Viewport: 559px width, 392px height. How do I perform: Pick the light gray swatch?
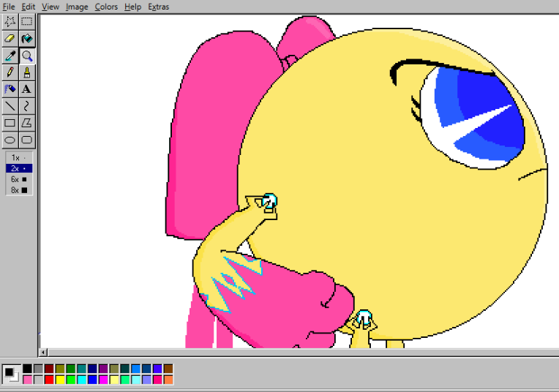pos(38,380)
